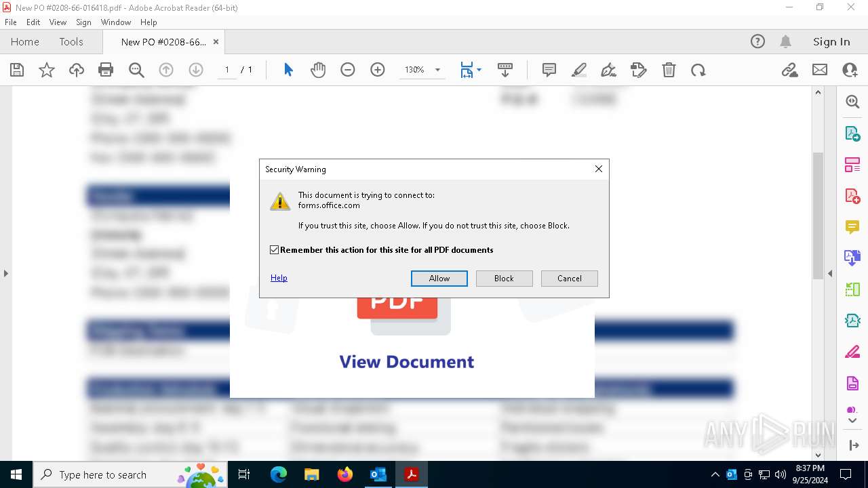Click Sign In at top right
The image size is (868, 488).
point(831,41)
